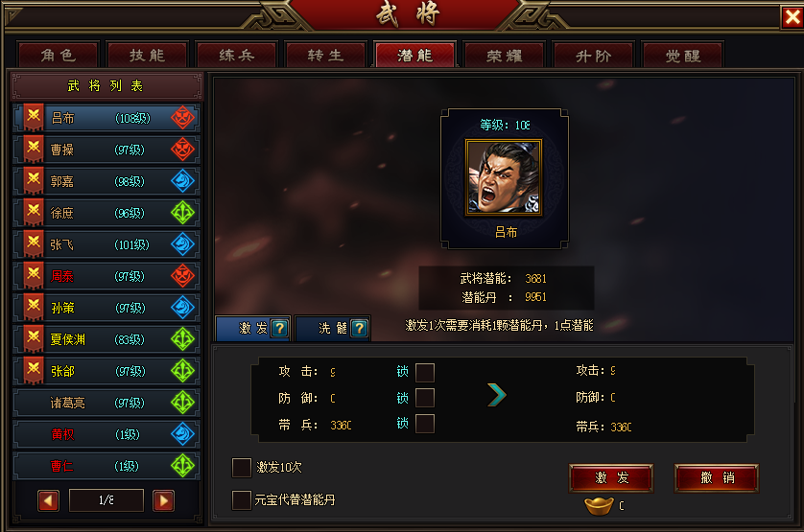This screenshot has width=804, height=532.
Task: Go to next page of general list
Action: click(163, 500)
